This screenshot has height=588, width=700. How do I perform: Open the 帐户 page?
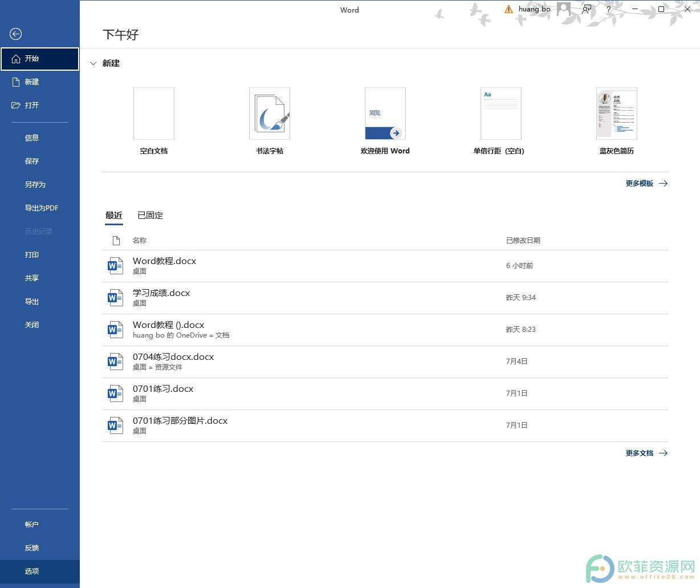pos(40,525)
